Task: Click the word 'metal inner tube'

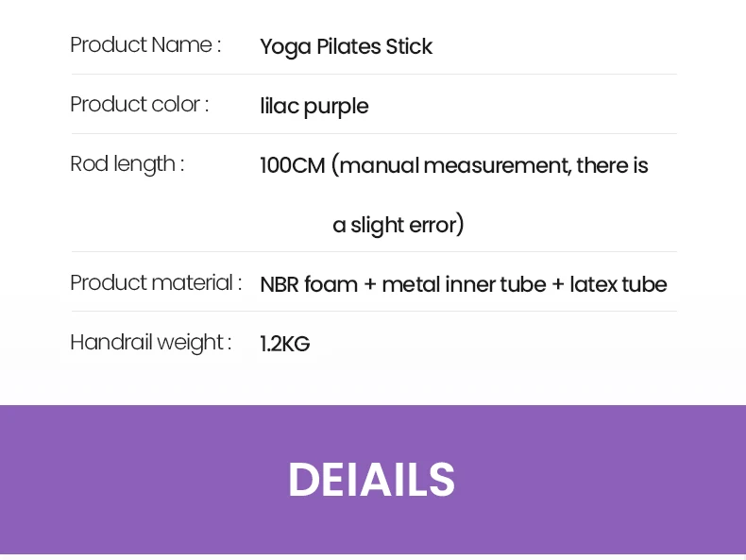Action: point(464,284)
